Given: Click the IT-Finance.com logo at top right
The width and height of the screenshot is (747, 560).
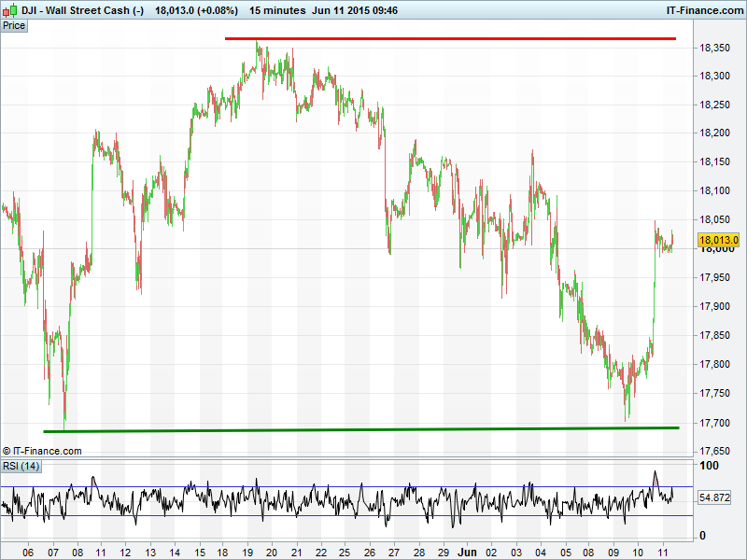Looking at the screenshot, I should coord(703,9).
